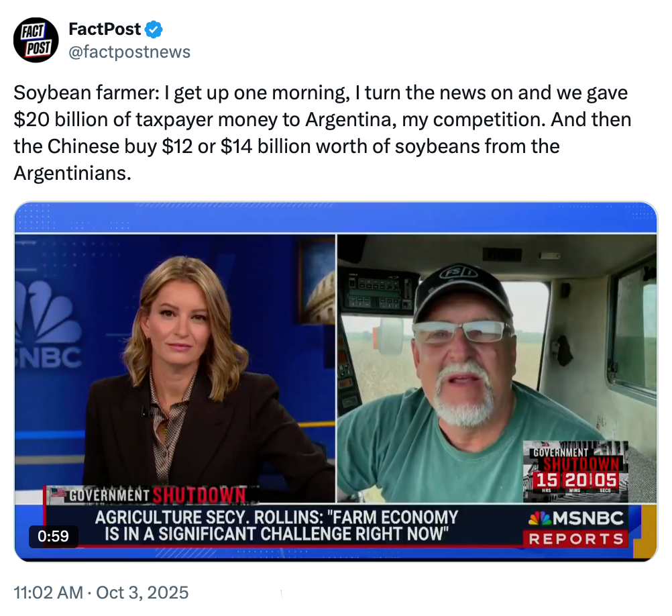The height and width of the screenshot is (616, 672).
Task: Open the @factpostnews handle link
Action: click(x=129, y=52)
